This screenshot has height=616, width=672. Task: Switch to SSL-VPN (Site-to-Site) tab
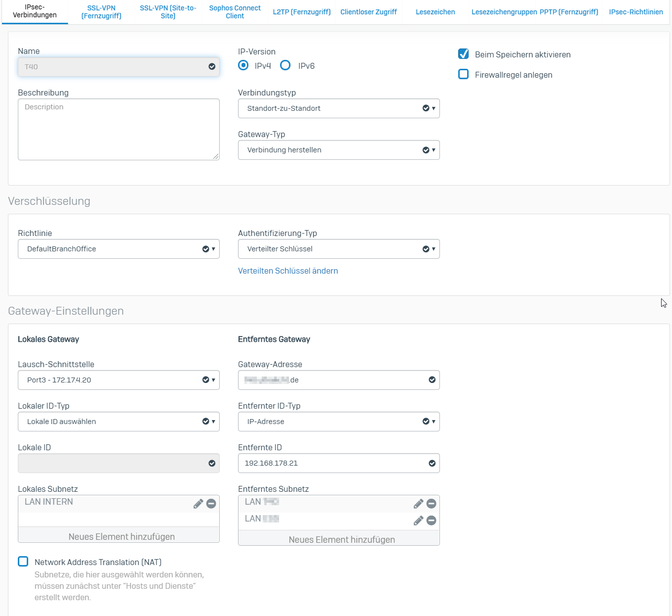[x=168, y=12]
